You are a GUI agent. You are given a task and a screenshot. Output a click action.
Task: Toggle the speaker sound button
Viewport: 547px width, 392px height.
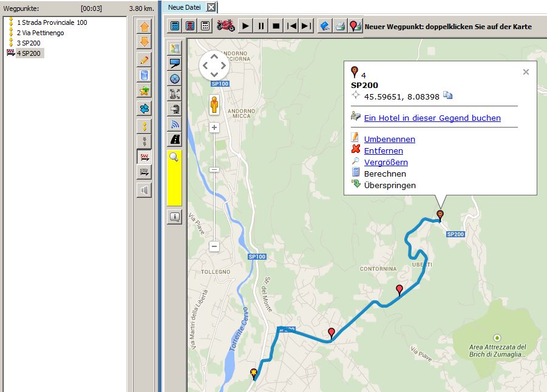pos(144,191)
